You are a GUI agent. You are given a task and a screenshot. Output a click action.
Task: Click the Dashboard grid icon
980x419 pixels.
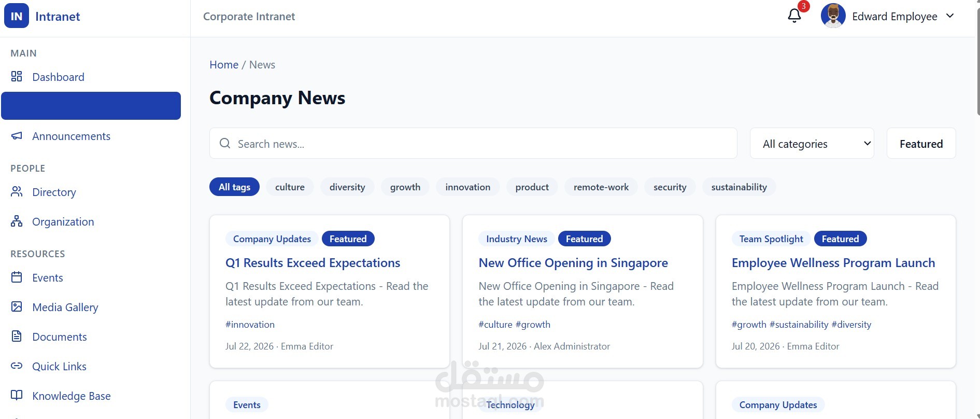pos(17,77)
